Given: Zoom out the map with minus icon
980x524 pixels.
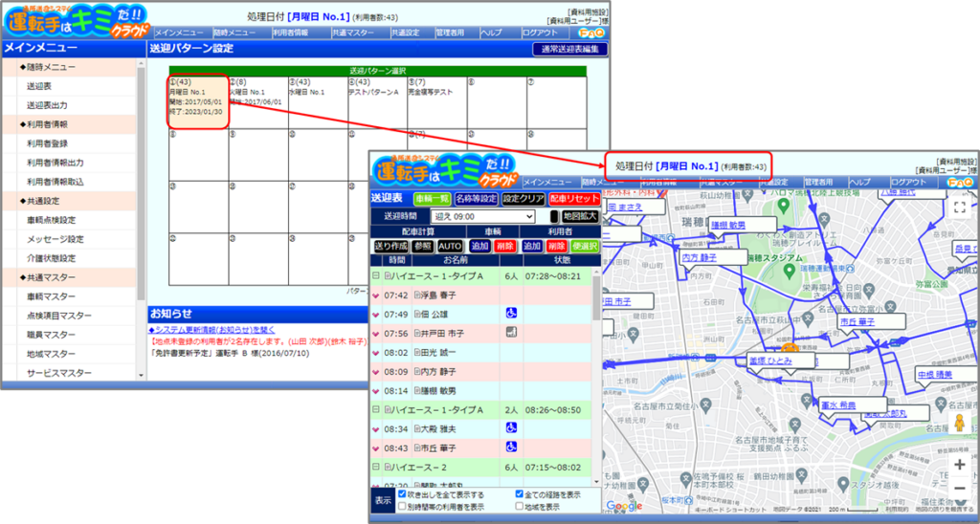Looking at the screenshot, I should (x=959, y=489).
